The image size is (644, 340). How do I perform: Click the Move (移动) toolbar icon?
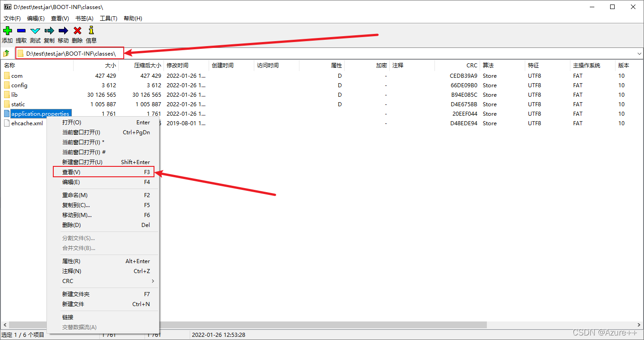[63, 31]
